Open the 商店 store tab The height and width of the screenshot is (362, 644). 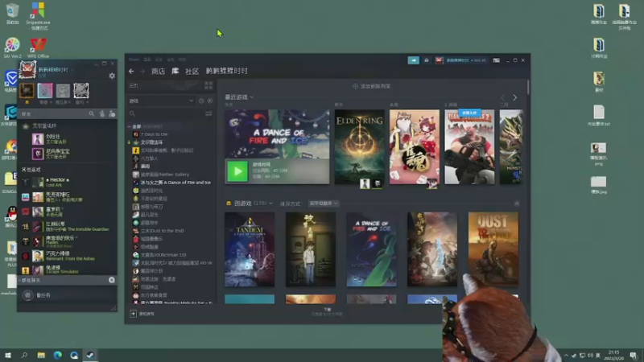(158, 71)
